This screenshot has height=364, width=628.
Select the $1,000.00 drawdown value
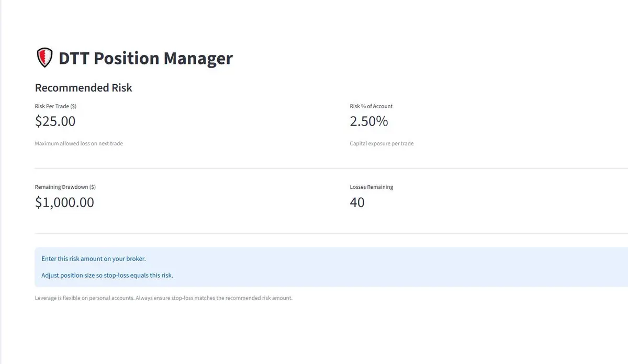(64, 202)
